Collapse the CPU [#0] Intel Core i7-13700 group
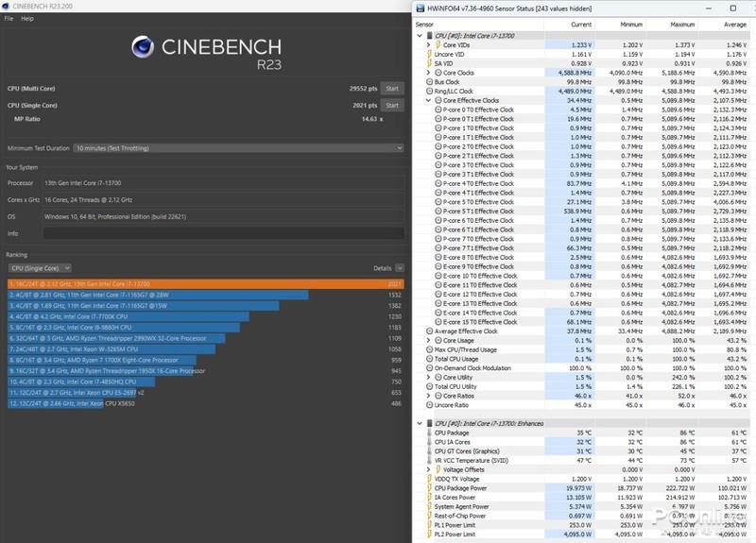 click(x=420, y=36)
